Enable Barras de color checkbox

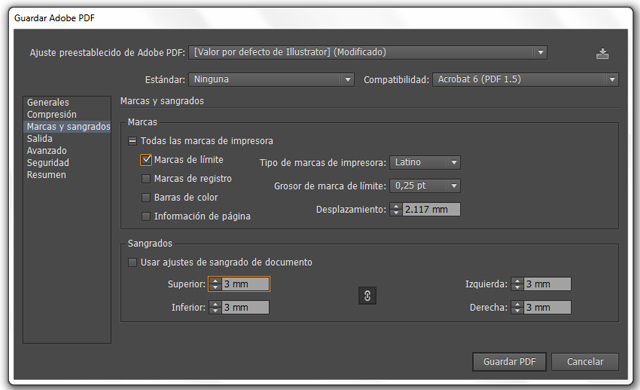(146, 197)
